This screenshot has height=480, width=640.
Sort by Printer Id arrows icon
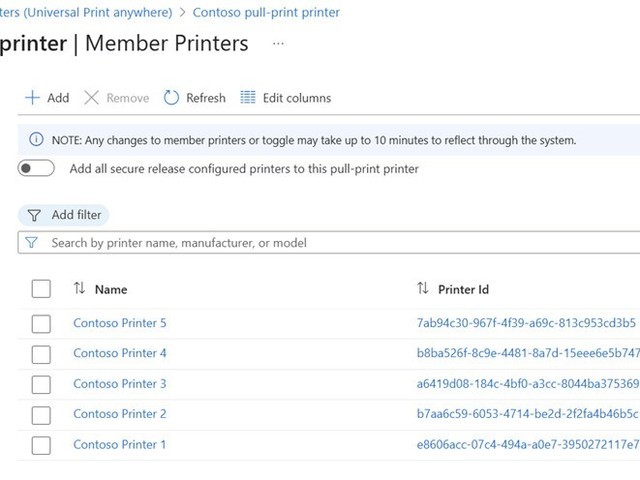pos(422,289)
